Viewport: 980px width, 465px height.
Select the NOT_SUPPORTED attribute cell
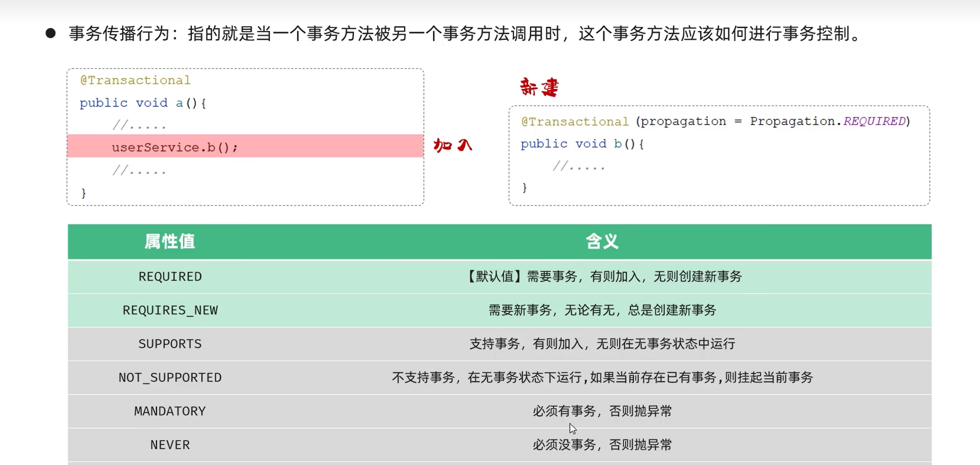click(170, 378)
